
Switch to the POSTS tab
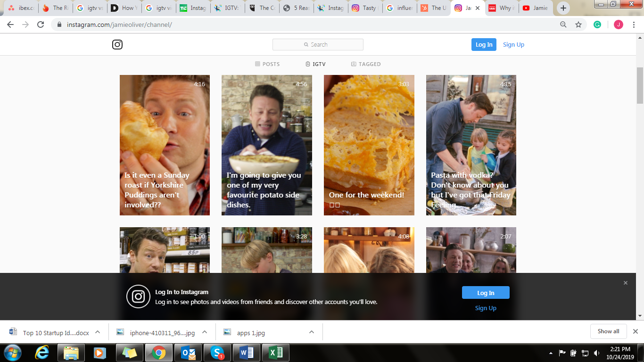coord(267,64)
